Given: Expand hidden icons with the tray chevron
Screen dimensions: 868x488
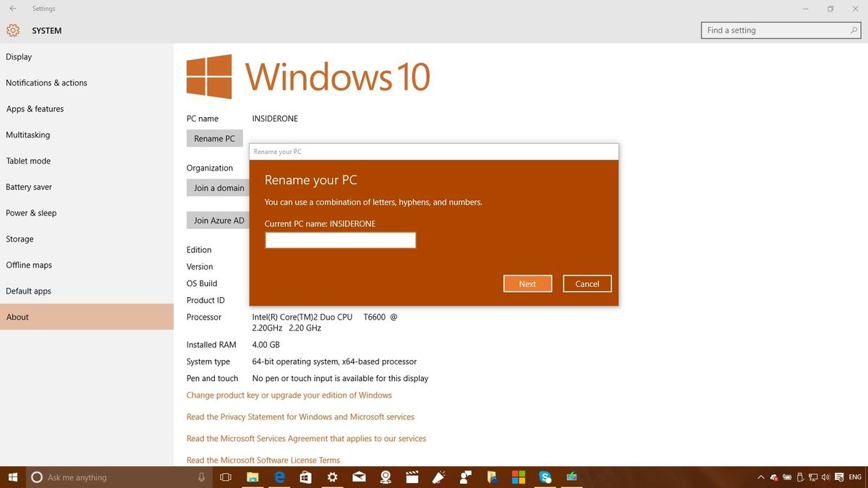Looking at the screenshot, I should point(761,477).
